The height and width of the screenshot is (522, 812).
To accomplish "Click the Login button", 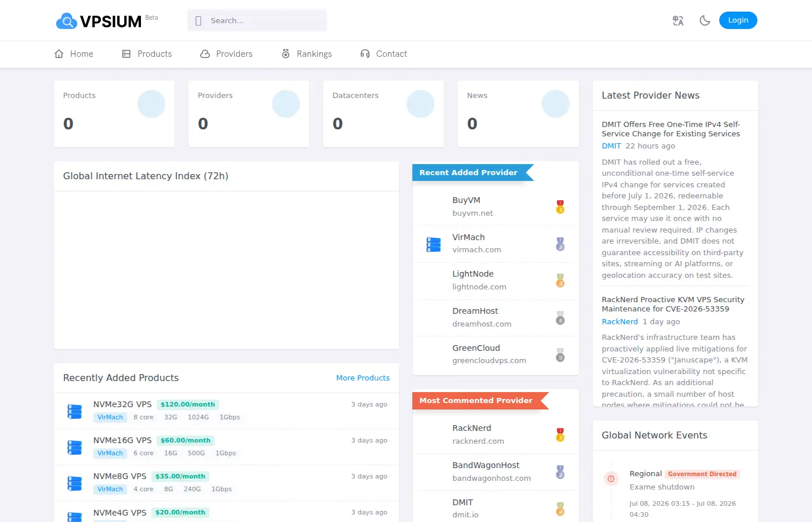I will point(738,20).
